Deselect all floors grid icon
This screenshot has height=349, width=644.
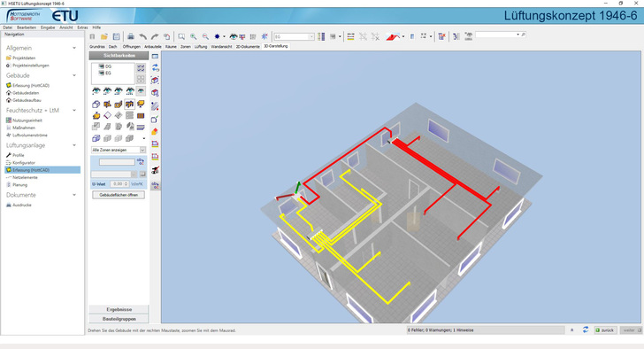pos(141,79)
